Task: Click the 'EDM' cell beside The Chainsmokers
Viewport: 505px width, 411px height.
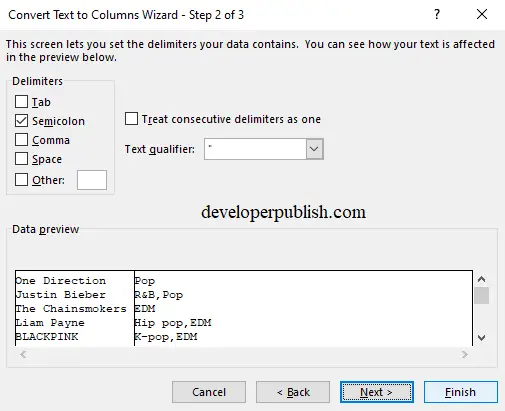Action: (145, 309)
